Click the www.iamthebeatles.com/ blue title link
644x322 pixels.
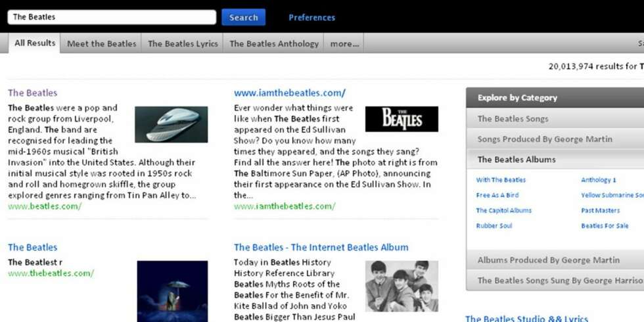click(x=290, y=93)
